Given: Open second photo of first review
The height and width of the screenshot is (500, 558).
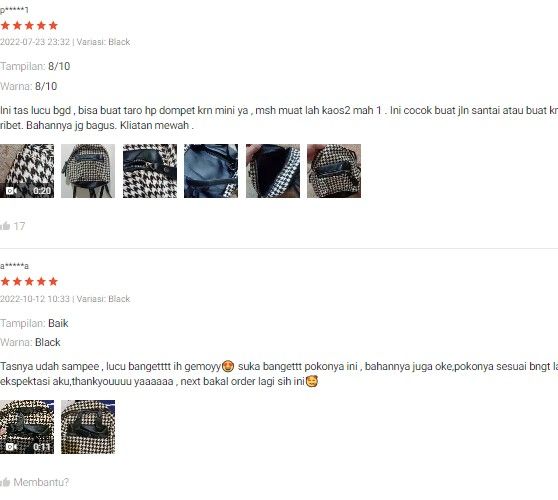Looking at the screenshot, I should (x=88, y=171).
